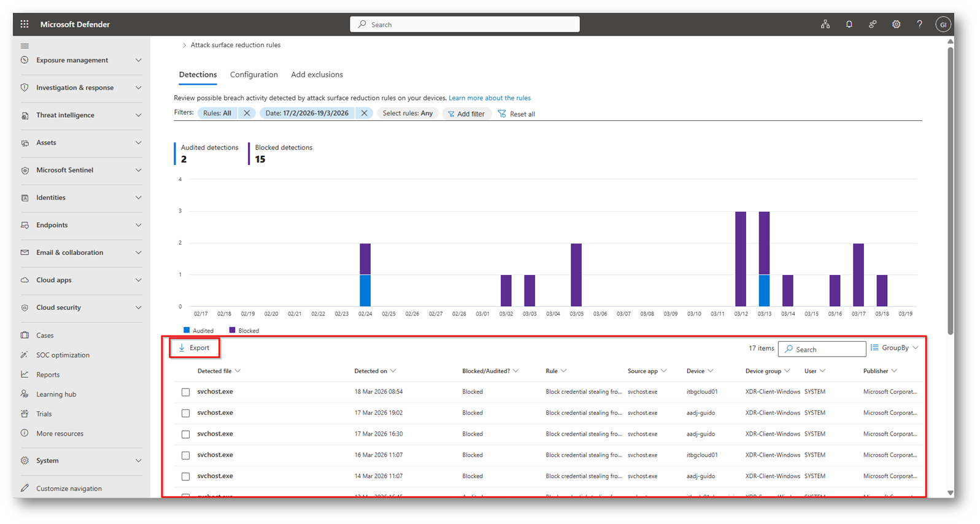Image resolution: width=980 pixels, height=524 pixels.
Task: Remove the Rules: All filter
Action: point(247,114)
